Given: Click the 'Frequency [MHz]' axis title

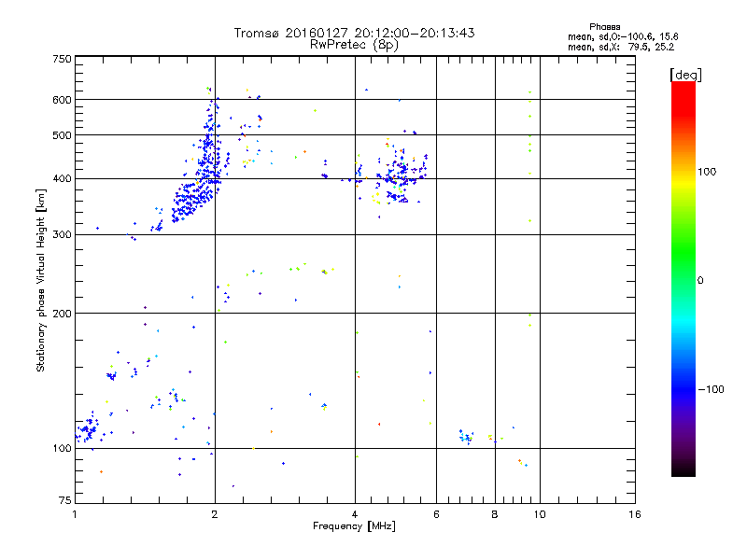Looking at the screenshot, I should [x=355, y=526].
